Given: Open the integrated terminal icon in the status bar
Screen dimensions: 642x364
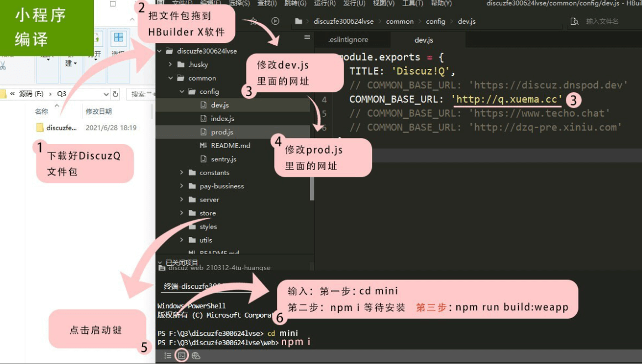Looking at the screenshot, I should point(182,355).
